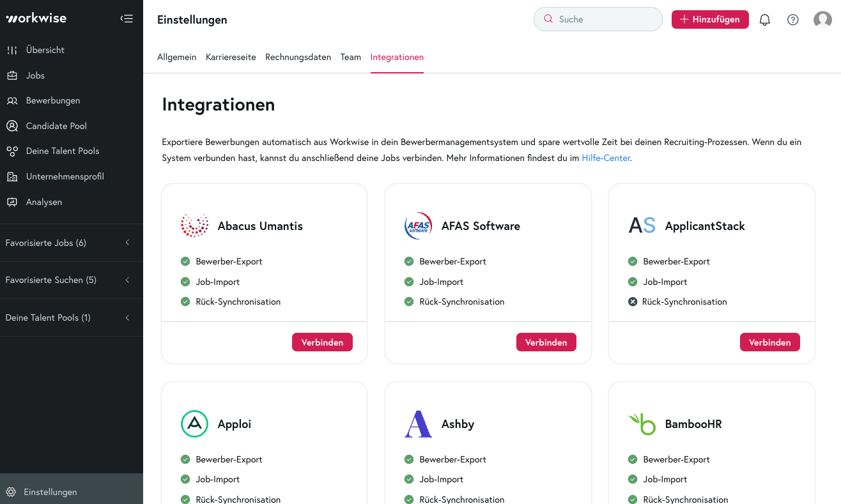Click the Ashby card title
Viewport: 841px width, 504px height.
458,424
